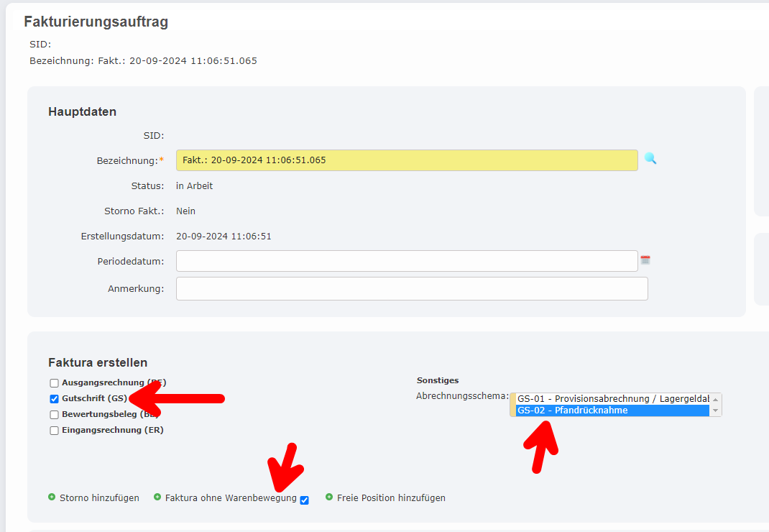Enable the Ausgangsrechnung (RE) checkbox
The width and height of the screenshot is (769, 532).
click(54, 383)
